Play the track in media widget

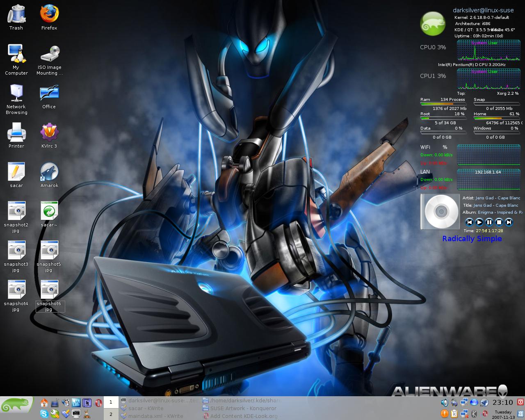(479, 222)
